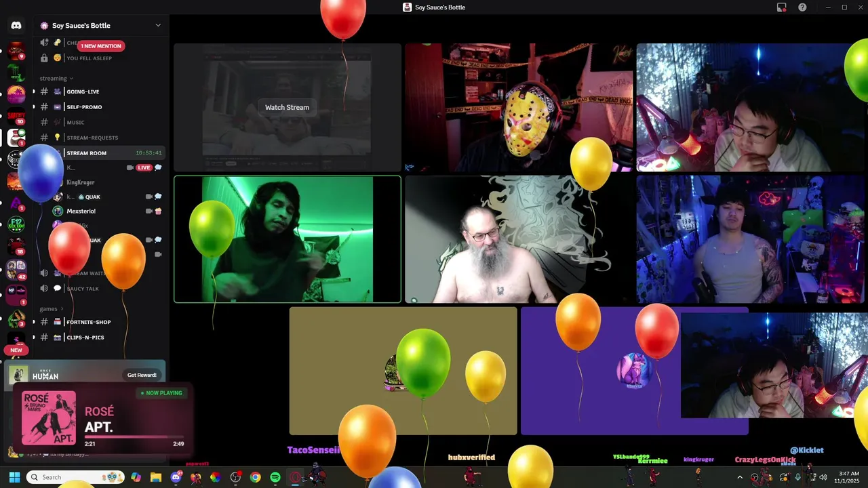Collapse the streaming channel category
The width and height of the screenshot is (868, 488).
tap(56, 78)
